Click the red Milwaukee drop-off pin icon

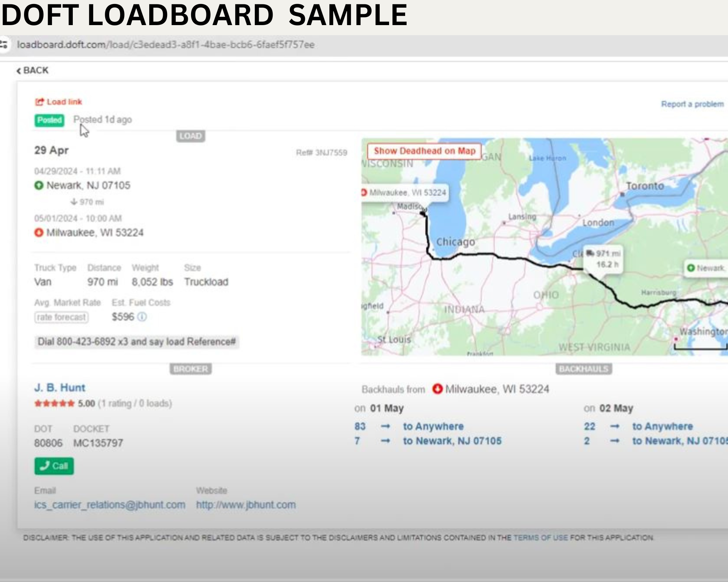[39, 232]
